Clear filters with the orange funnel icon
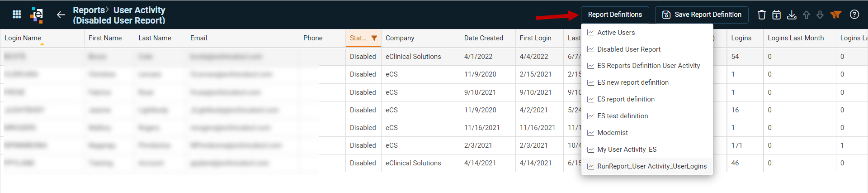 [836, 14]
